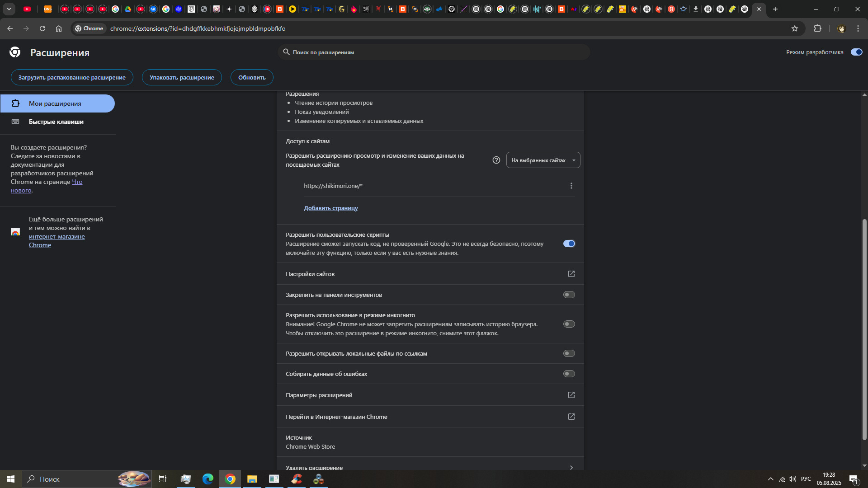This screenshot has width=868, height=488.
Task: Reload the page with refresh icon
Action: click(x=42, y=28)
